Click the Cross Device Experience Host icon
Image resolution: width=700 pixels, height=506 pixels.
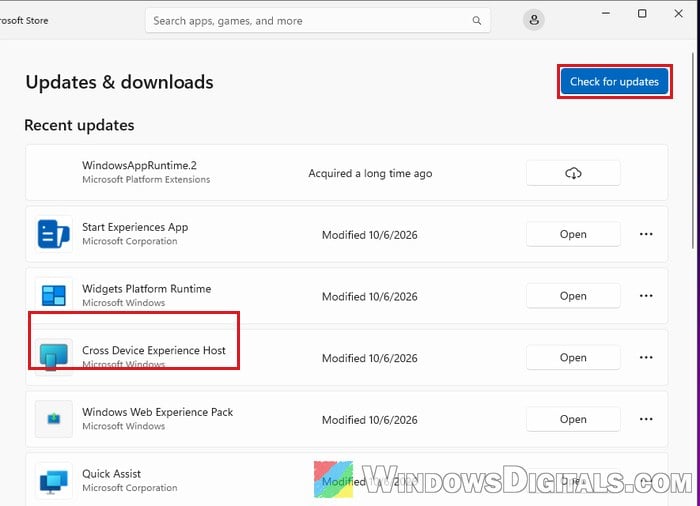click(54, 356)
